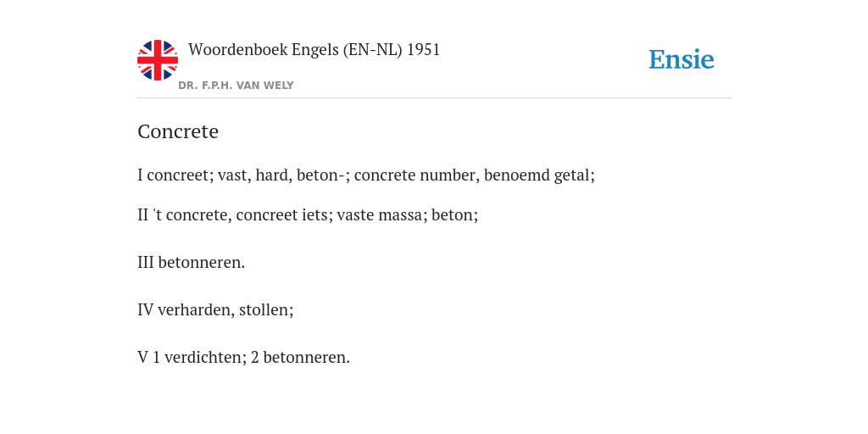The height and width of the screenshot is (434, 868).
Task: Click the header divider line under the author
Action: click(x=434, y=98)
